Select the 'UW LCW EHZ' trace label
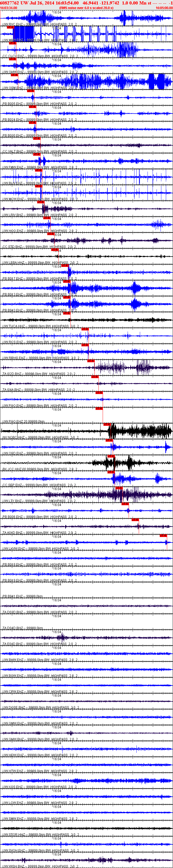 [x=40, y=803]
